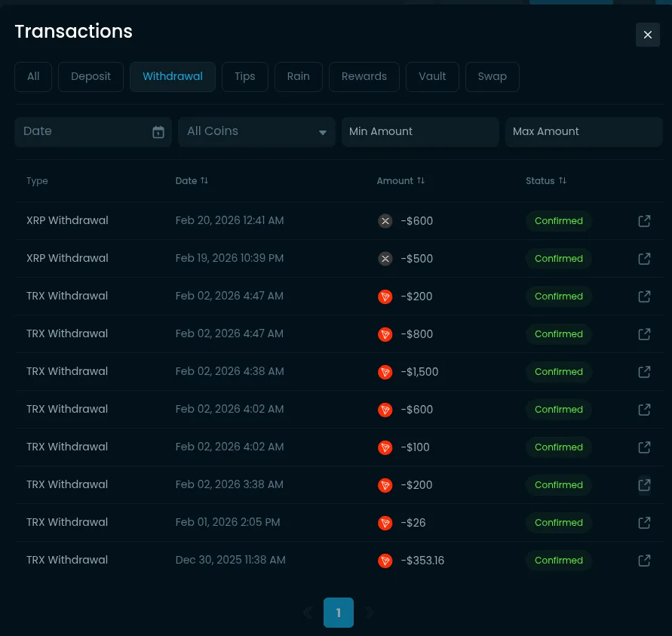Go to next page arrow

pyautogui.click(x=370, y=613)
